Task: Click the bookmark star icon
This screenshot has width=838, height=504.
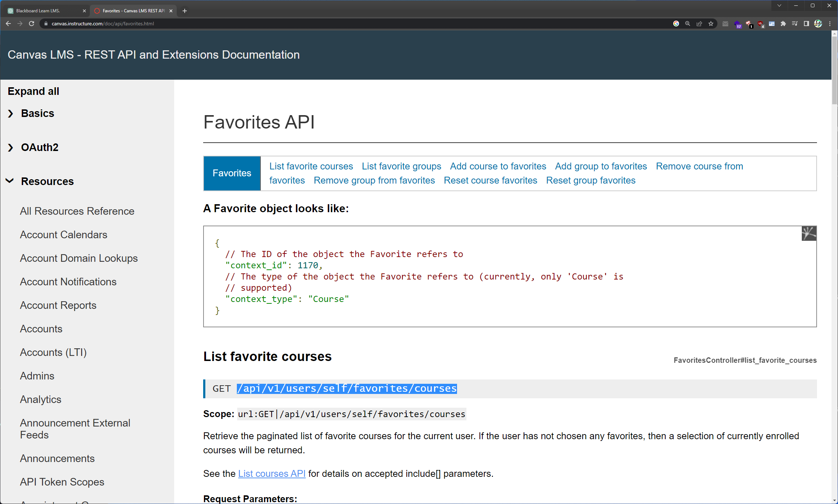Action: (x=711, y=24)
